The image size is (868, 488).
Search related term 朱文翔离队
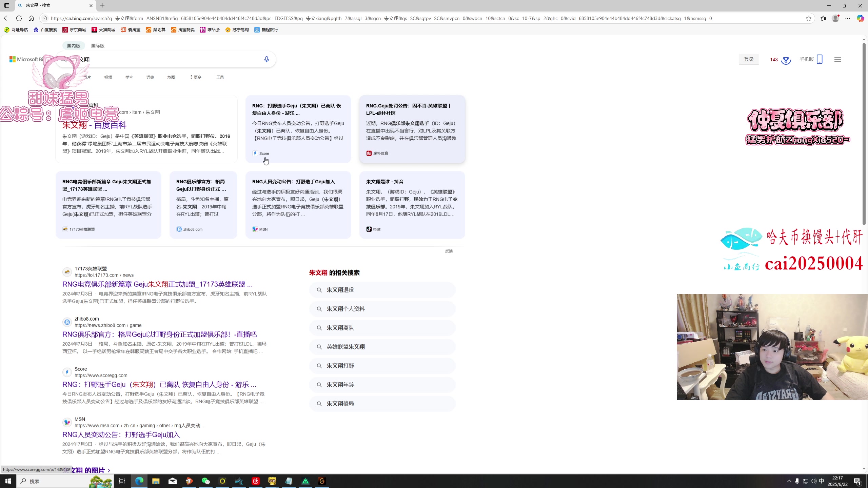coord(382,328)
